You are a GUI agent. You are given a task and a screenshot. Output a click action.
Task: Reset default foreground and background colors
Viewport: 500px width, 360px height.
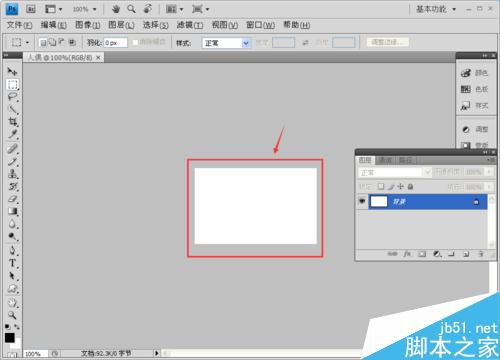coord(7,327)
